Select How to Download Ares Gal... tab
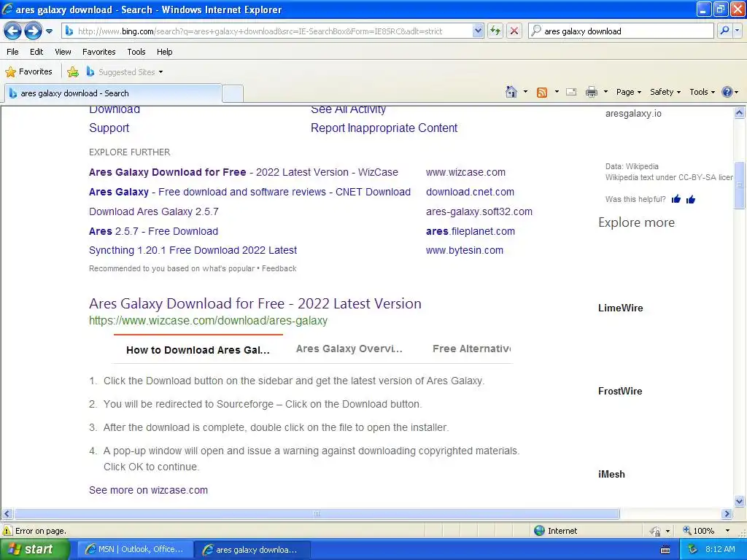This screenshot has height=560, width=747. click(198, 350)
